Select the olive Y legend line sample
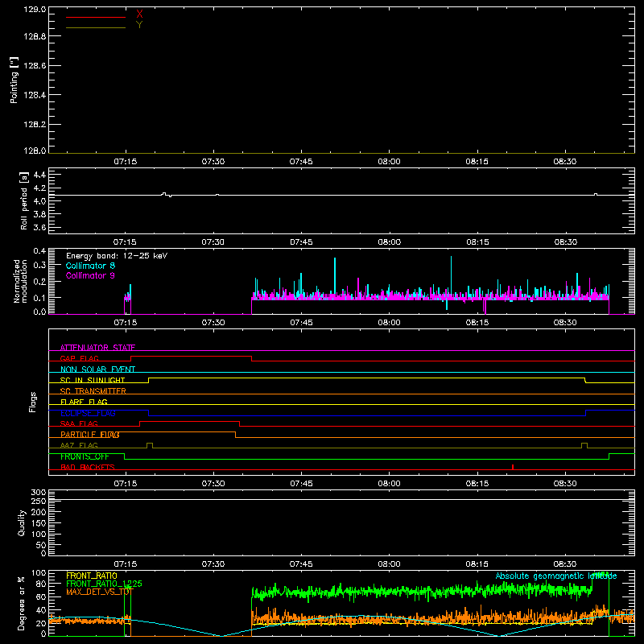This screenshot has width=644, height=644. [x=96, y=27]
